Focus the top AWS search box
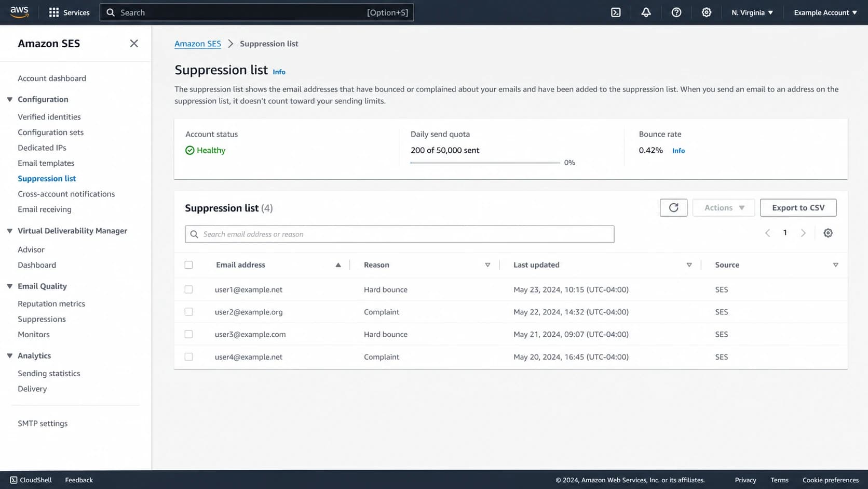868x489 pixels. 256,12
